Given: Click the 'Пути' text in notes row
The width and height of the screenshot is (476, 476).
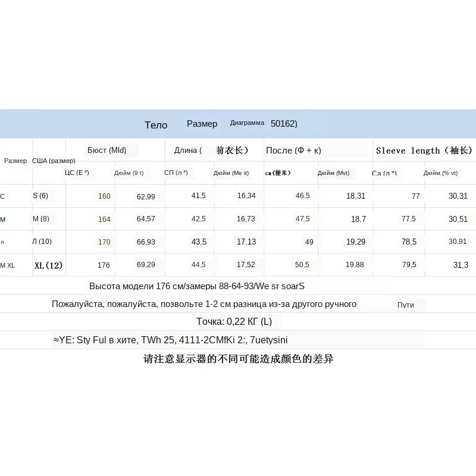Looking at the screenshot, I should tap(406, 305).
